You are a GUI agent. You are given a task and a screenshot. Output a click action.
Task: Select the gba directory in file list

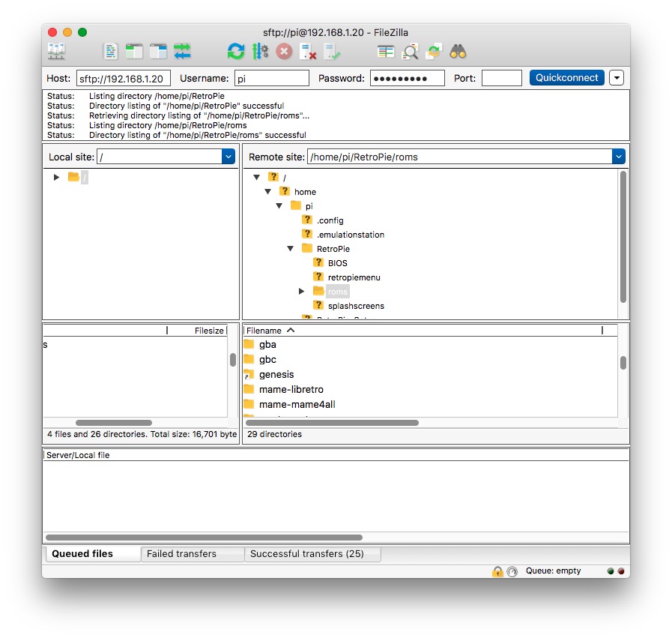click(x=267, y=345)
